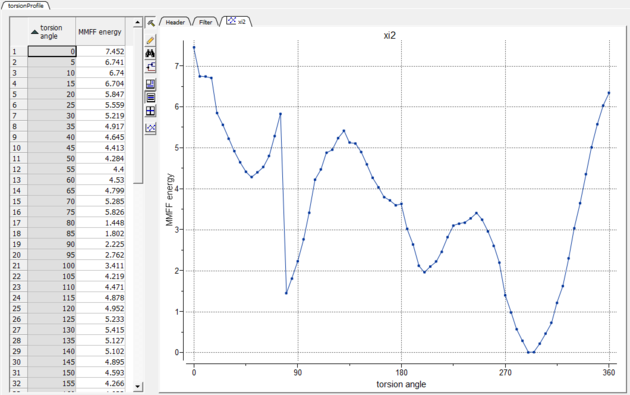Image resolution: width=630 pixels, height=395 pixels.
Task: Click the MMFF energy cell 1.448
Action: click(x=100, y=223)
